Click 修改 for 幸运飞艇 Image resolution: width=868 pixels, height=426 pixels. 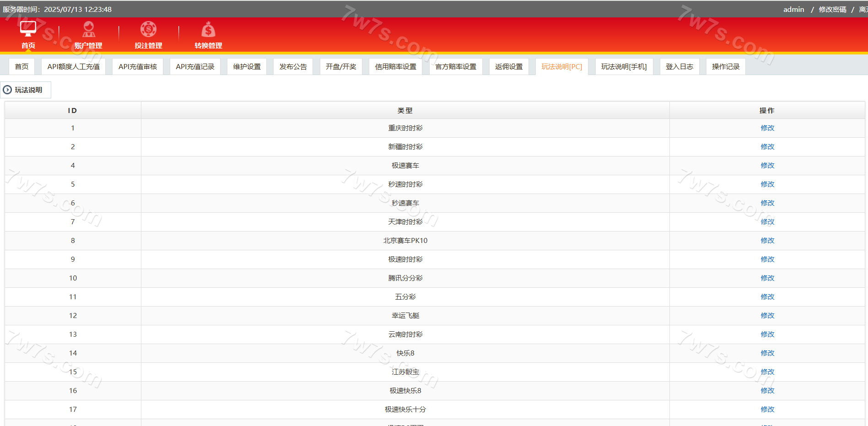(767, 316)
